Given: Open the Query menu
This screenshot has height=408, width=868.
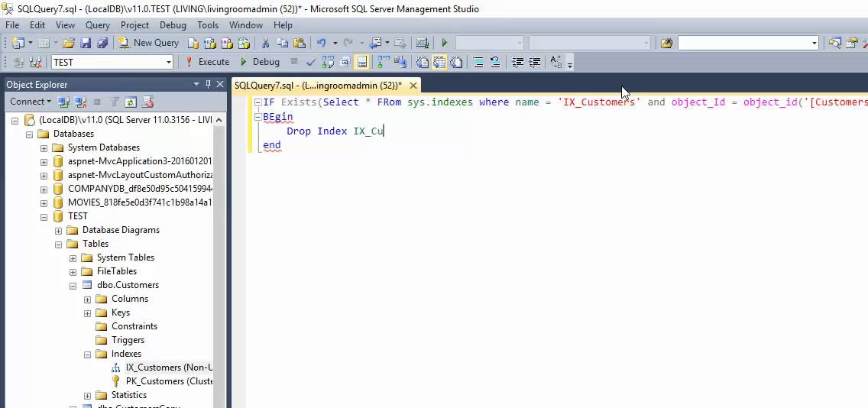Looking at the screenshot, I should [98, 25].
